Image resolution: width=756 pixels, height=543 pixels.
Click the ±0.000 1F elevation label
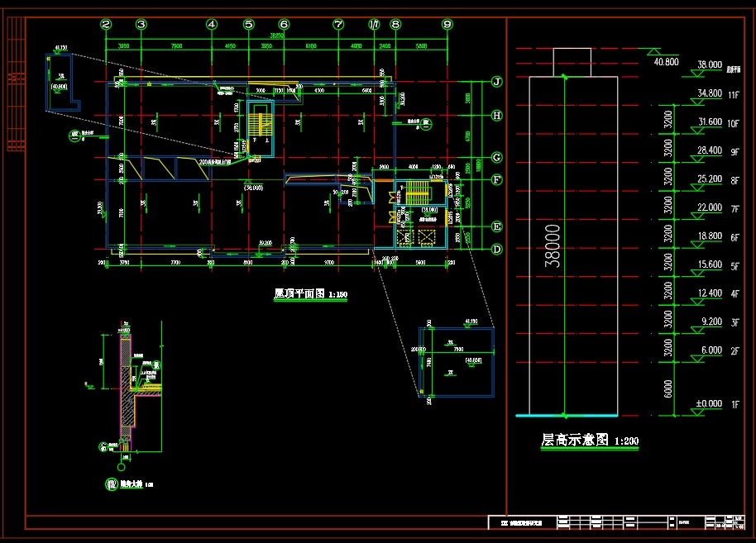[717, 404]
